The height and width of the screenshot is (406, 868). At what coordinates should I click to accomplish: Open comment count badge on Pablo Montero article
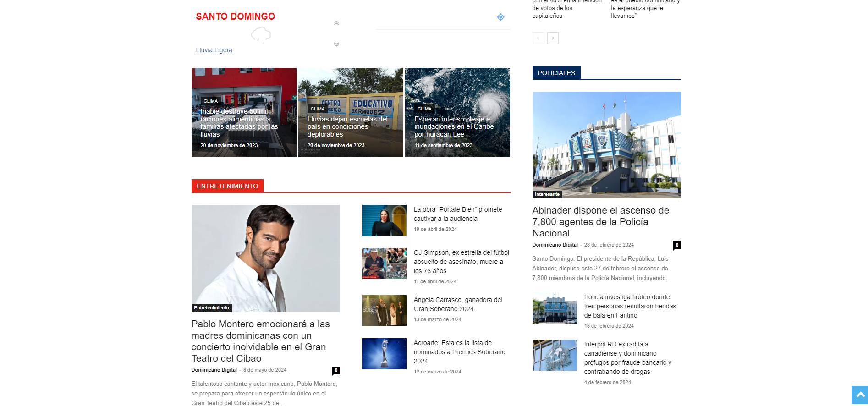[x=336, y=370]
